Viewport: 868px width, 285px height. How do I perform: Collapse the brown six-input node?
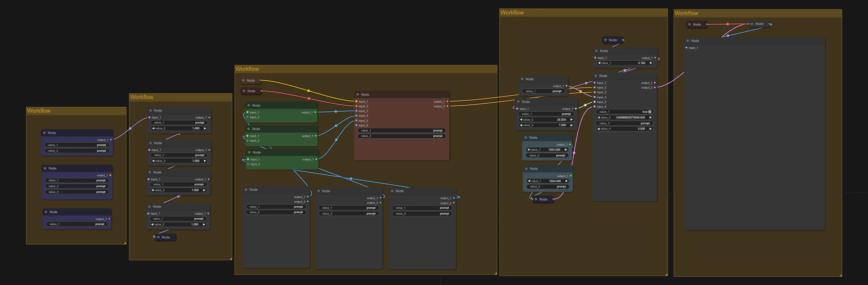point(357,95)
